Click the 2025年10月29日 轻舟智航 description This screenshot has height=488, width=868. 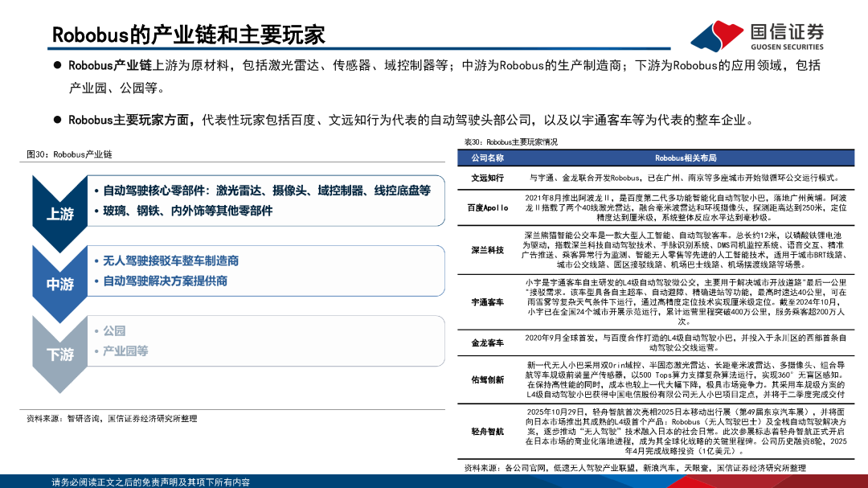point(686,432)
